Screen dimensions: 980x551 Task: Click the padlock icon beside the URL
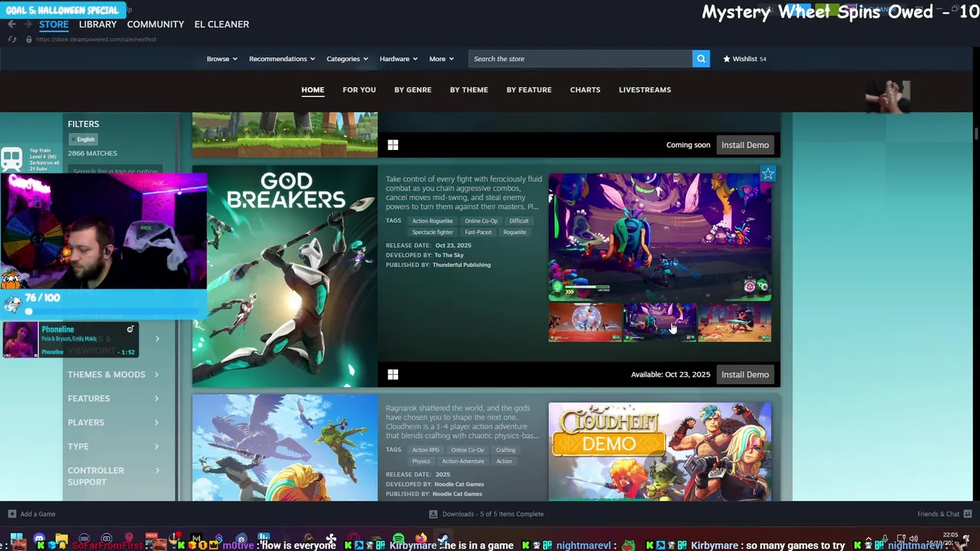click(x=29, y=39)
